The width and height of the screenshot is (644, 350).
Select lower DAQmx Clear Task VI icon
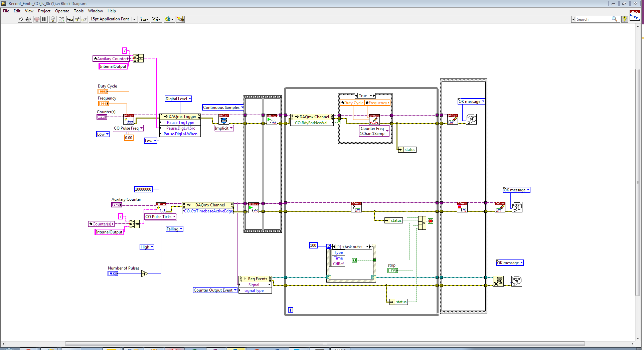pyautogui.click(x=500, y=207)
